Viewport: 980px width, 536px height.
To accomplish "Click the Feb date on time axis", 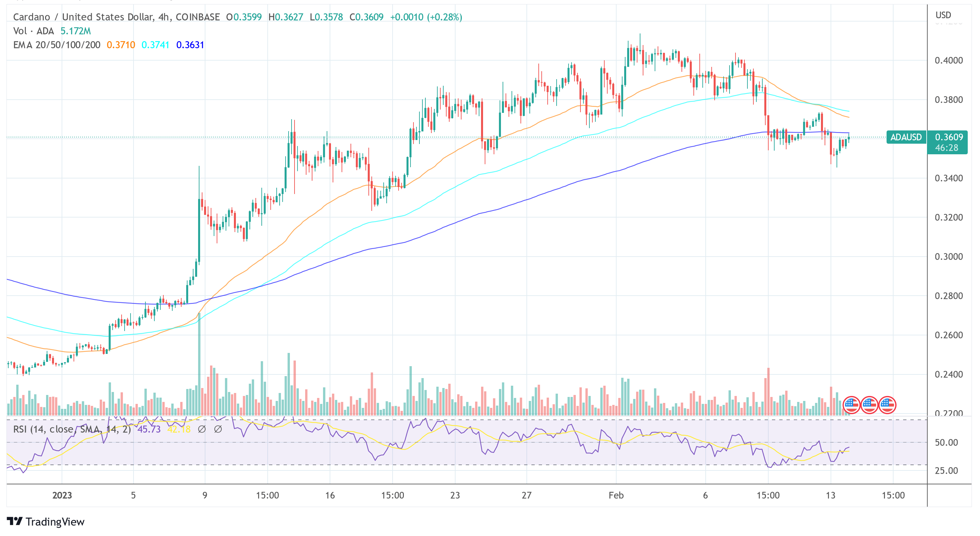I will coord(616,495).
